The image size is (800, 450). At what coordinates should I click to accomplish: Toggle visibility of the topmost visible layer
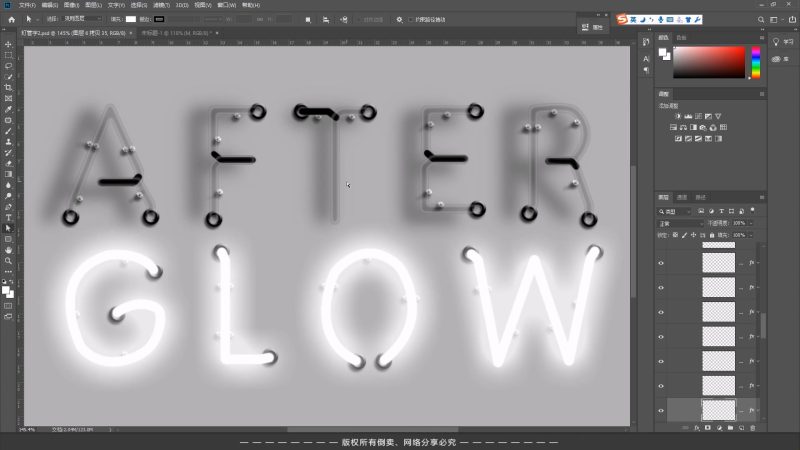(x=661, y=263)
